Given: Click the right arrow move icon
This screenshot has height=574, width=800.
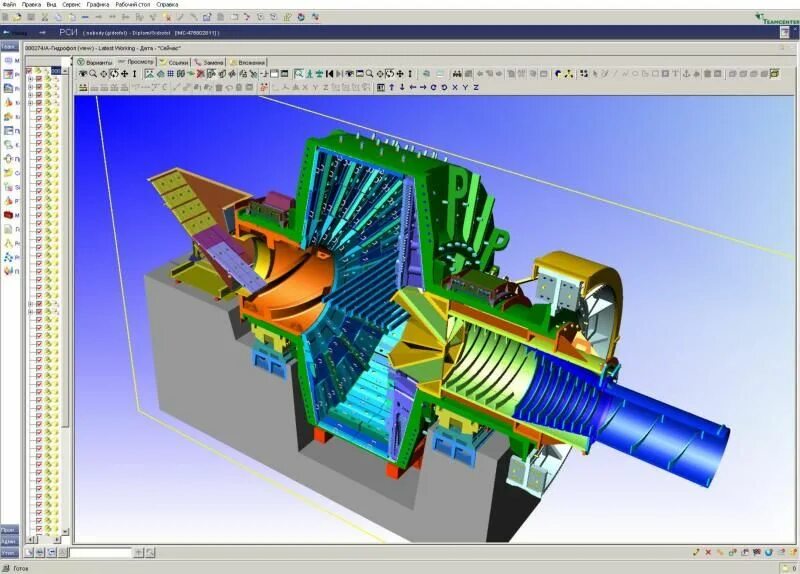Looking at the screenshot, I should point(423,88).
